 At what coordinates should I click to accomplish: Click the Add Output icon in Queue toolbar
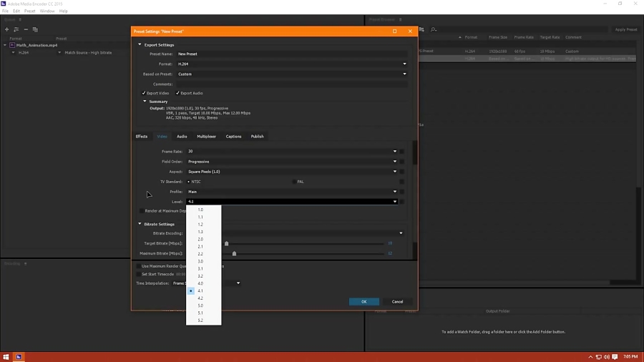tap(16, 29)
